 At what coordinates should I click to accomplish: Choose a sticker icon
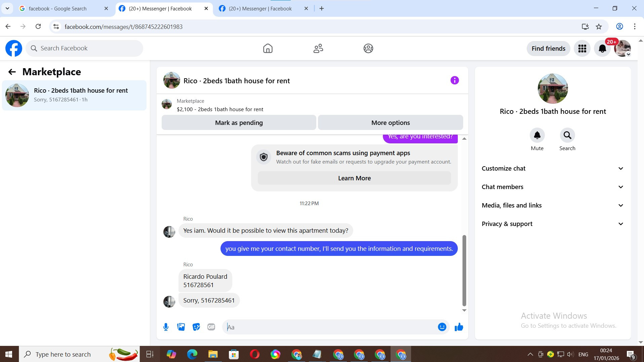pos(196,327)
